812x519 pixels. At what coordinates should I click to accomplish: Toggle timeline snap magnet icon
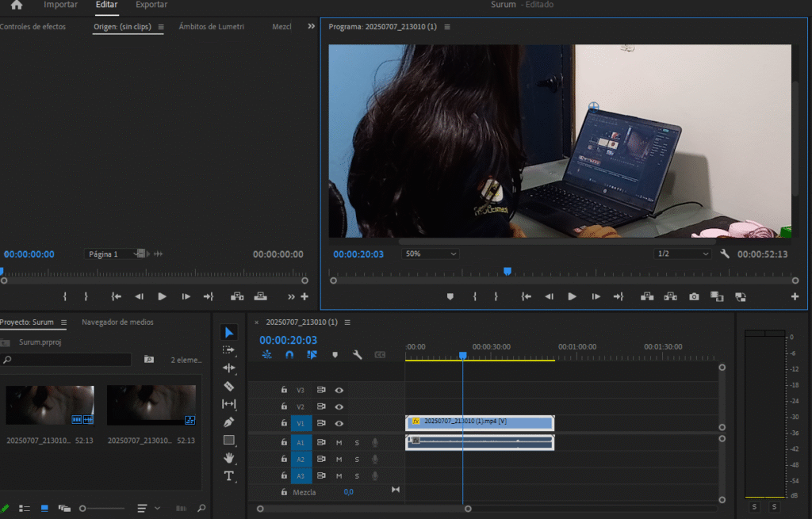[x=289, y=355]
